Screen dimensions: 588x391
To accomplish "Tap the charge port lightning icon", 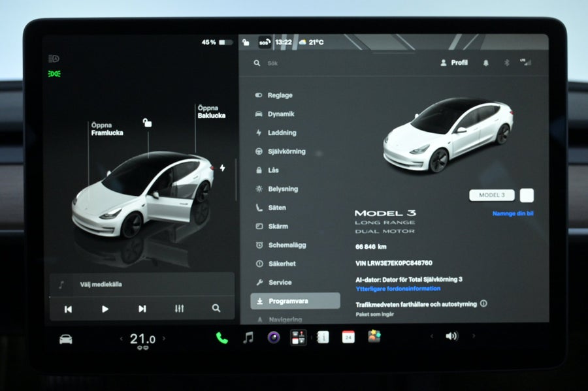I will tap(222, 168).
